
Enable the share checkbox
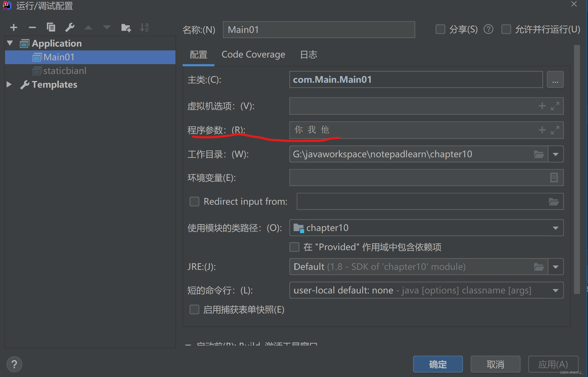click(440, 29)
